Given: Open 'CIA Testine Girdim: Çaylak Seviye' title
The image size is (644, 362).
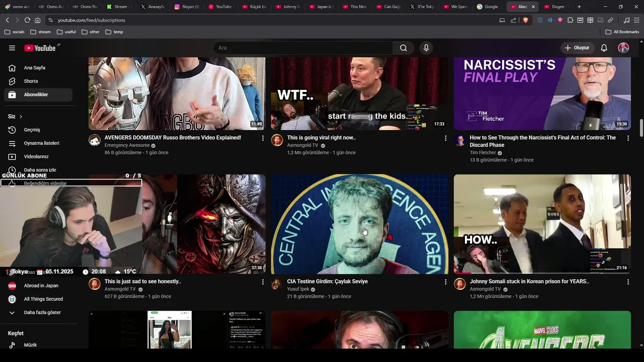Looking at the screenshot, I should click(x=328, y=282).
